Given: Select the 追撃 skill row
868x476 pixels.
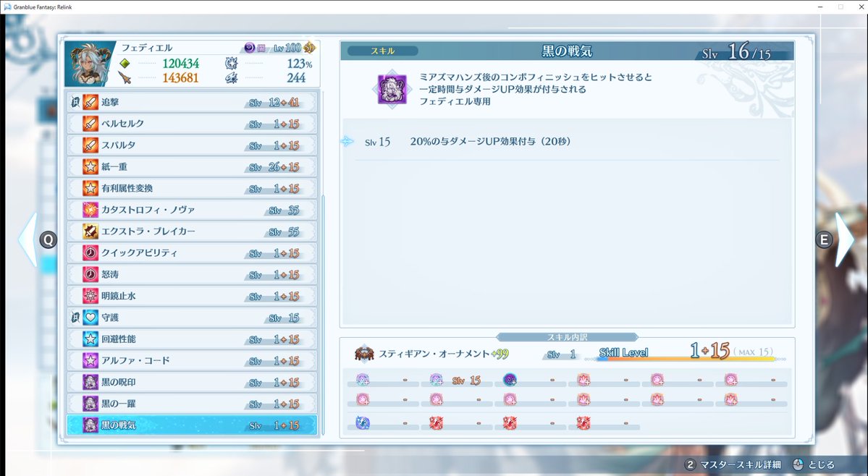Looking at the screenshot, I should pyautogui.click(x=192, y=102).
